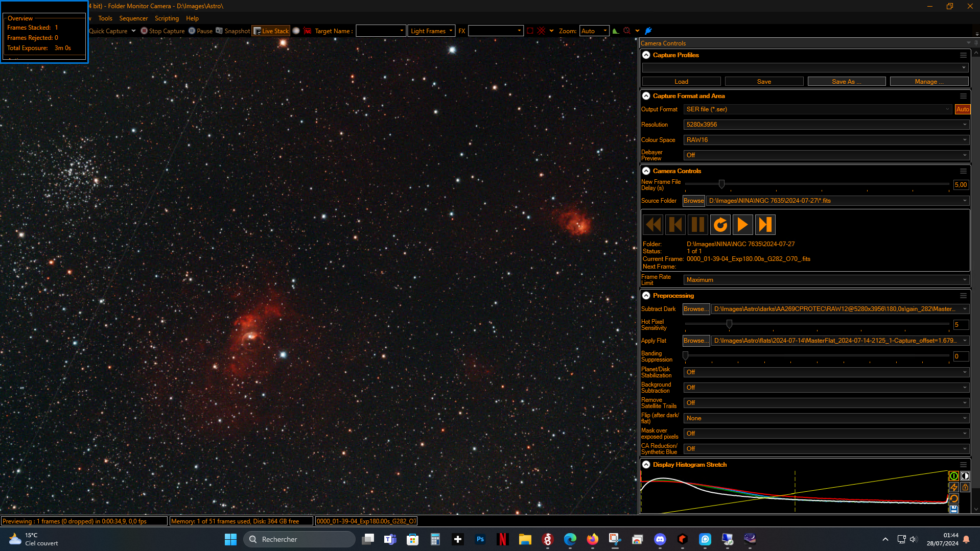
Task: Click the Hot Pixel Sensitivity slider handle
Action: 729,324
